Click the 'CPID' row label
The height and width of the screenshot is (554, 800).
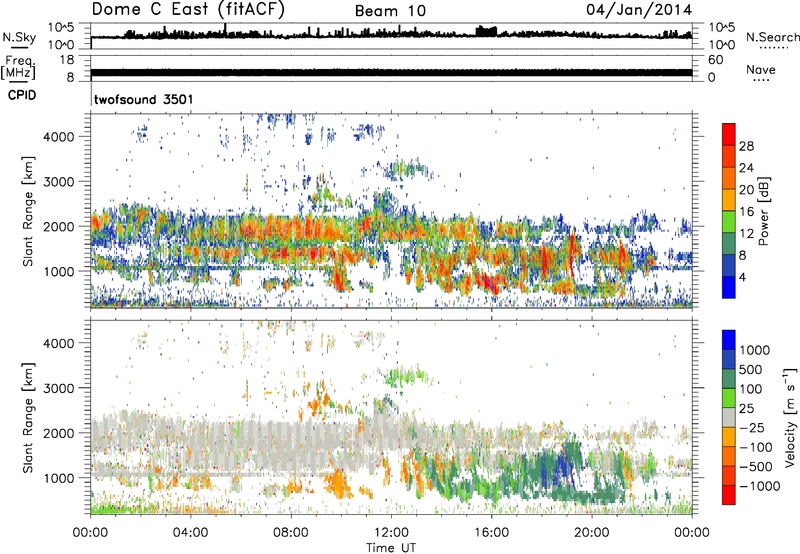point(22,95)
